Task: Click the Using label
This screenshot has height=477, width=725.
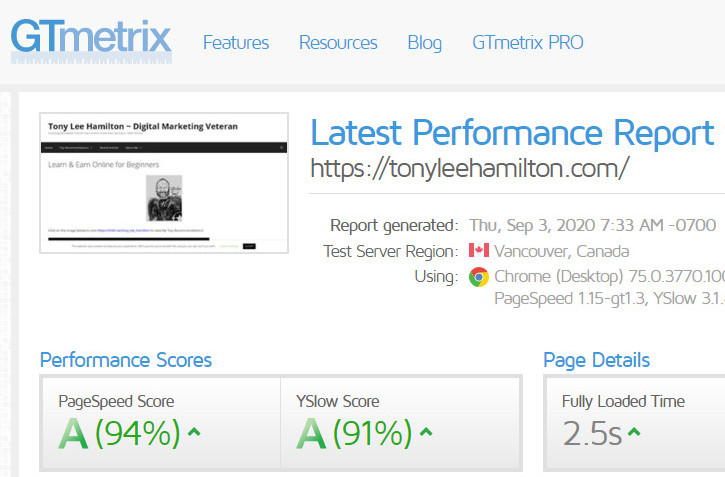Action: pos(436,277)
